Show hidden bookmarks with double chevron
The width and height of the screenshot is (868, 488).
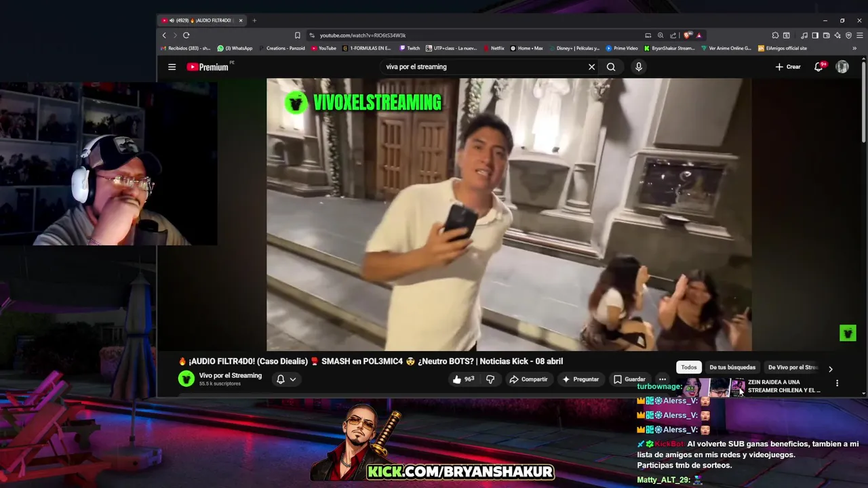(x=854, y=48)
